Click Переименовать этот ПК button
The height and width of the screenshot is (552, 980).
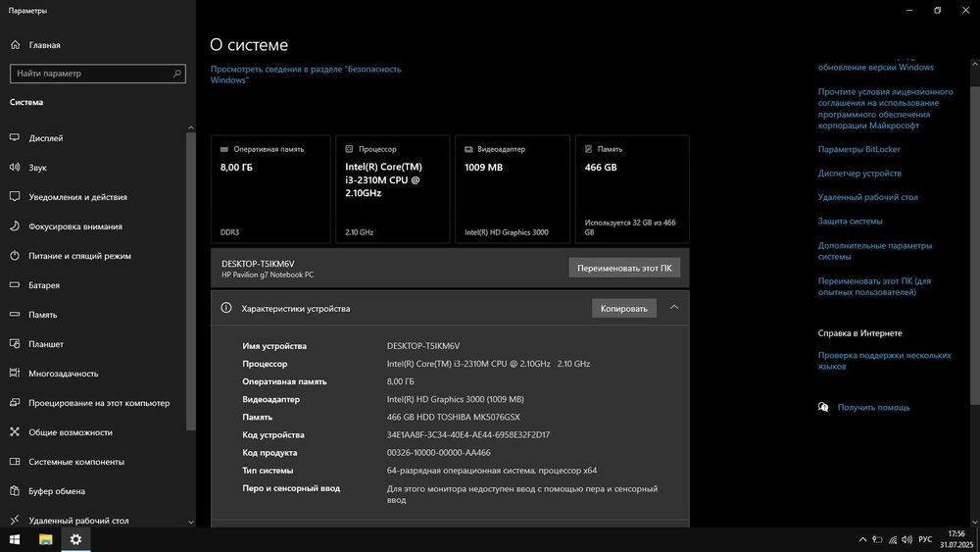[624, 268]
